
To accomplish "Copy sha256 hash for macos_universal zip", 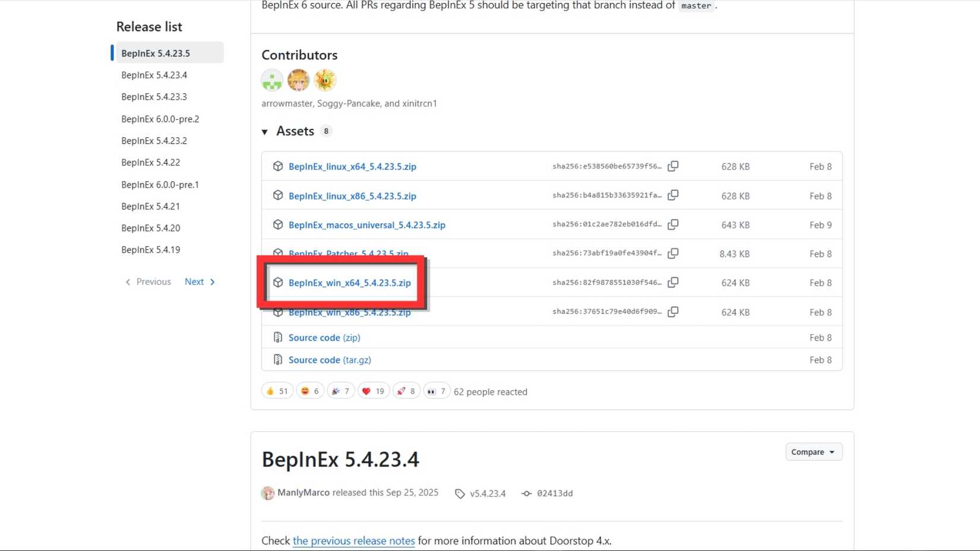I will [673, 224].
